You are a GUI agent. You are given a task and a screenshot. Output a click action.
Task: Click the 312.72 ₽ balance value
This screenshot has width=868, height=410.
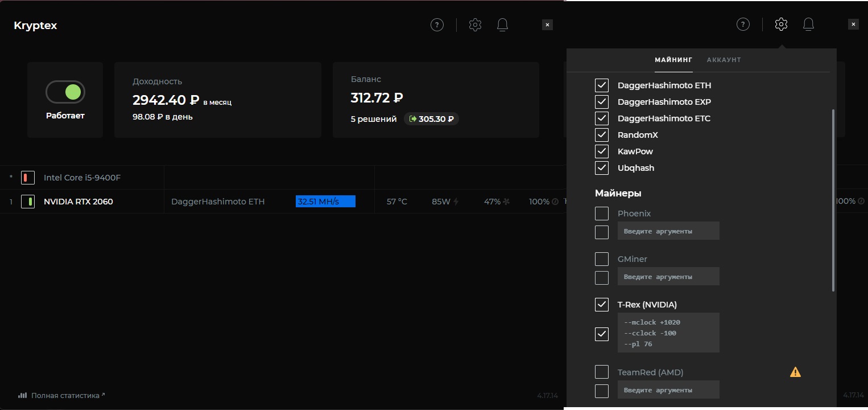[x=377, y=98]
